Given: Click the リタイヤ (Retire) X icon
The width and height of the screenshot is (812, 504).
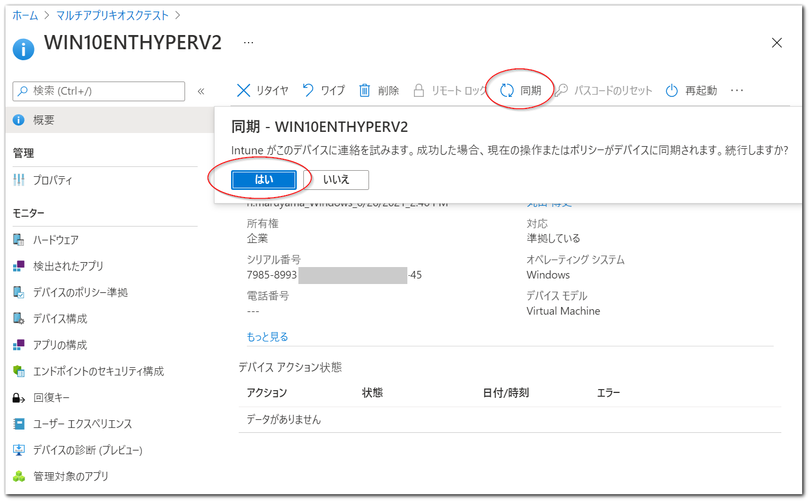Looking at the screenshot, I should (244, 90).
